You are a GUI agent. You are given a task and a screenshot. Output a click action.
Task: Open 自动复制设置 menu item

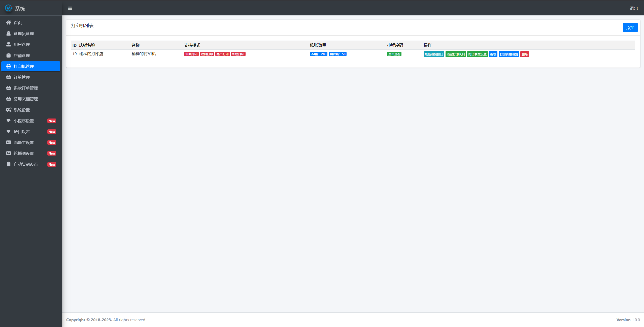click(31, 164)
